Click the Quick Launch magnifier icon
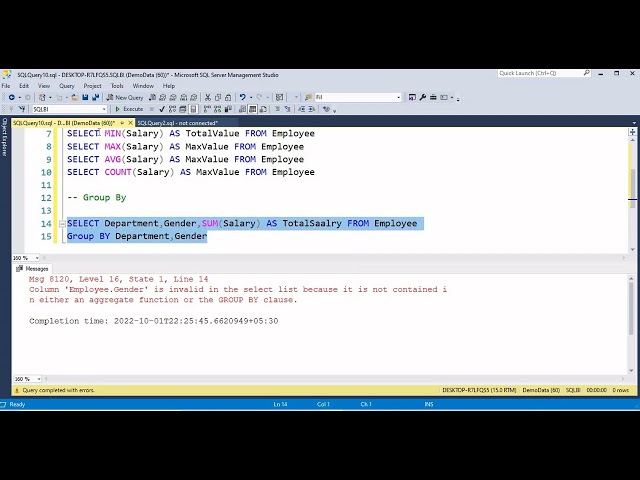The height and width of the screenshot is (480, 640). pos(587,73)
